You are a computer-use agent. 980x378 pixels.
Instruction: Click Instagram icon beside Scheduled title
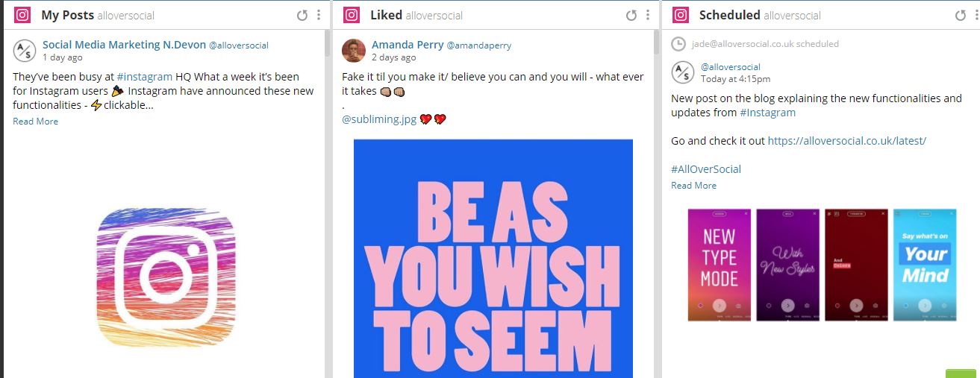(680, 15)
